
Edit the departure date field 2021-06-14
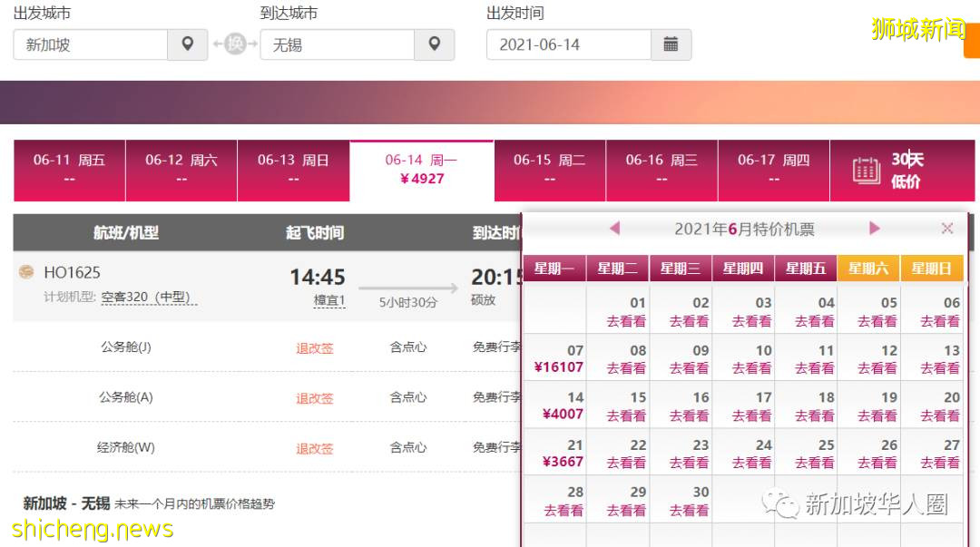[568, 44]
